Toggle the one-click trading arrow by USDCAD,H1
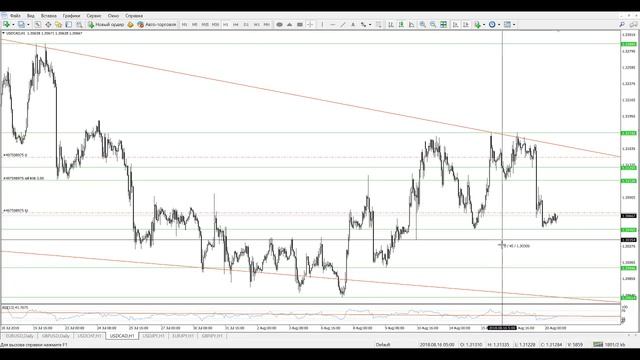This screenshot has height=360, width=640. pos(3,33)
